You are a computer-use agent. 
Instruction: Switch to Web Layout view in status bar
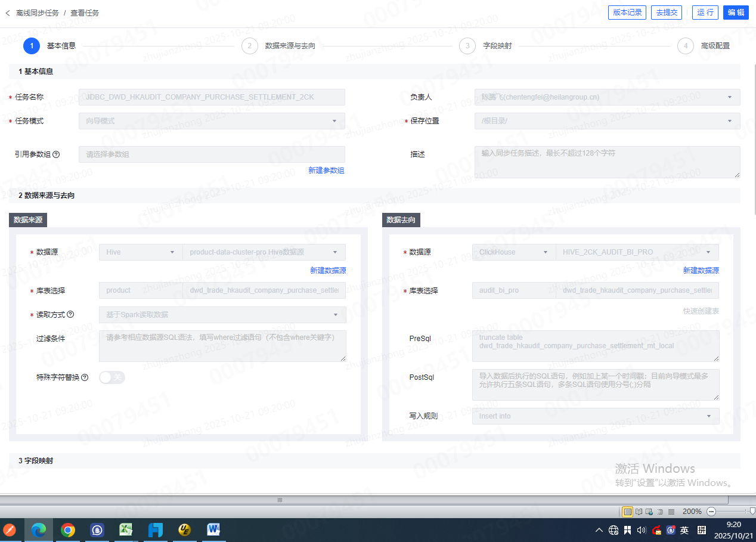pos(650,512)
